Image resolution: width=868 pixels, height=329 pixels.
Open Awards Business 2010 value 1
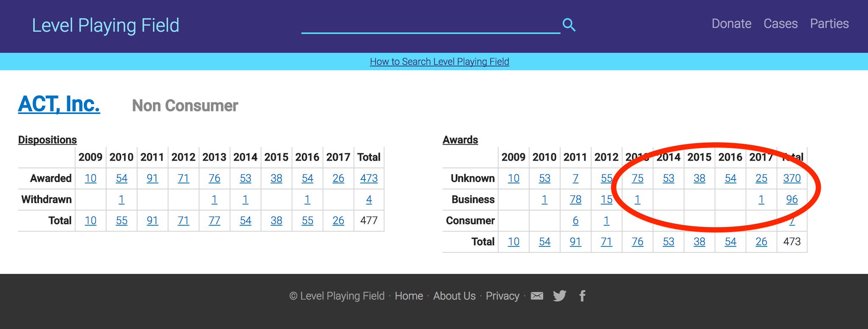click(x=545, y=199)
